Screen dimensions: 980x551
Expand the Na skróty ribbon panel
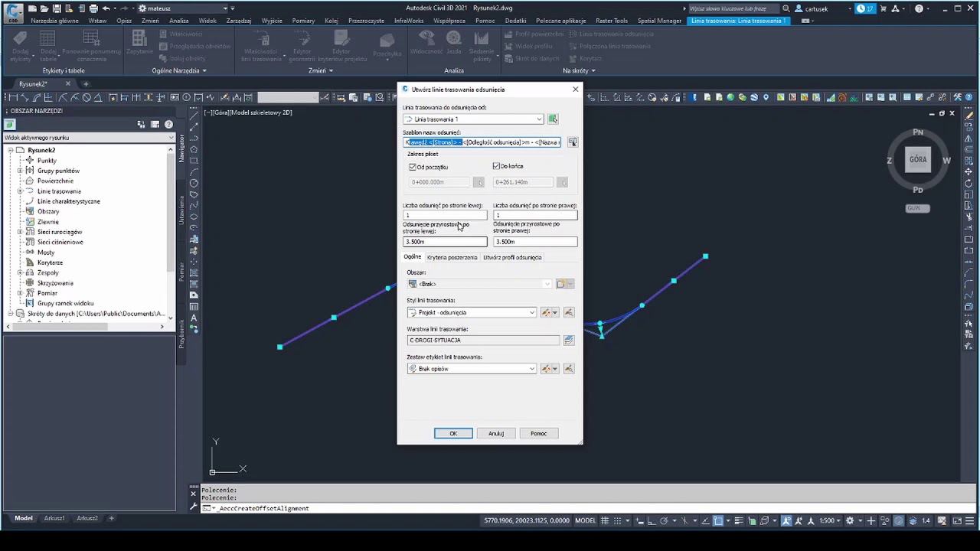click(x=578, y=70)
